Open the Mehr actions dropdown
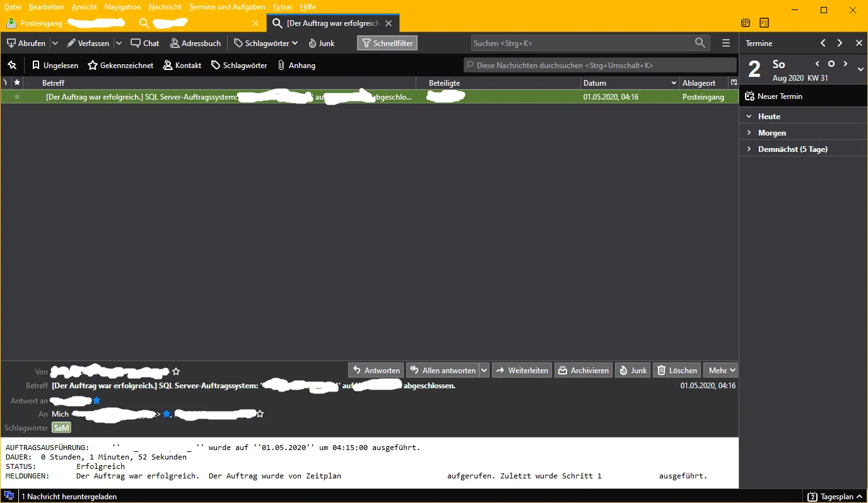This screenshot has width=868, height=503. [720, 370]
